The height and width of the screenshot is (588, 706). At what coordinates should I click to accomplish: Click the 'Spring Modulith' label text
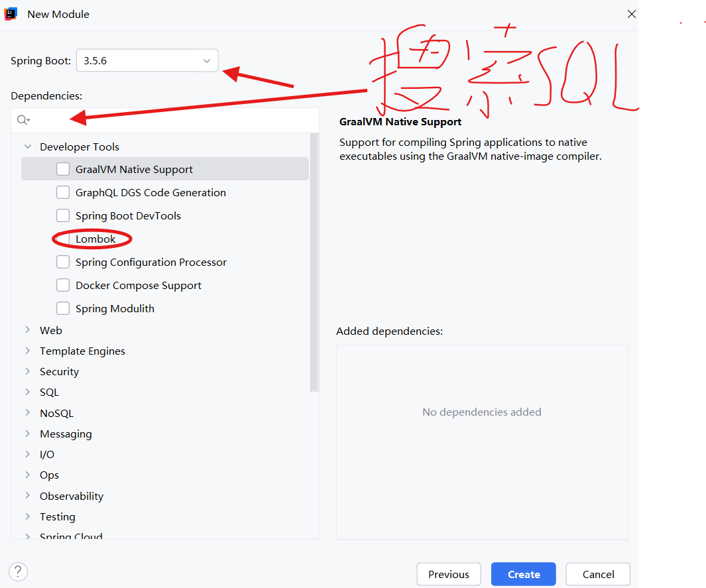point(115,308)
